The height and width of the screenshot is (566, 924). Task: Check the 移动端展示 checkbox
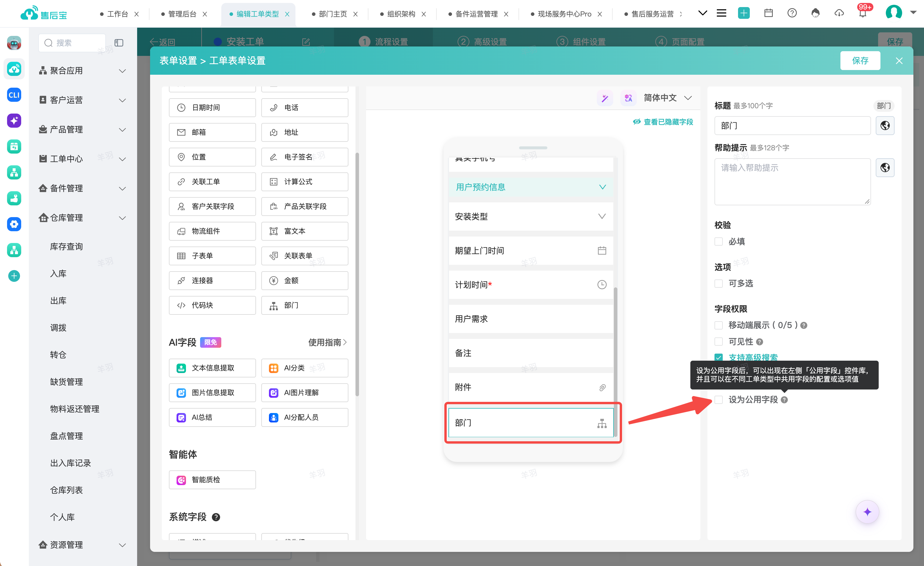pos(719,325)
